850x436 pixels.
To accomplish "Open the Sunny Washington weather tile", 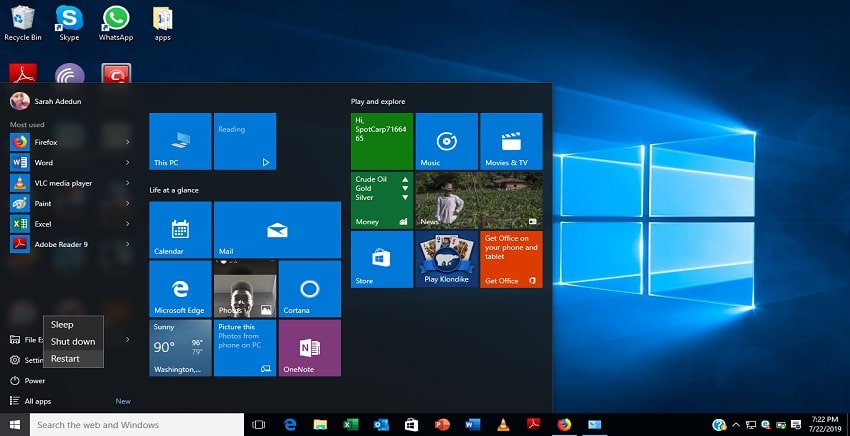I will [x=180, y=348].
